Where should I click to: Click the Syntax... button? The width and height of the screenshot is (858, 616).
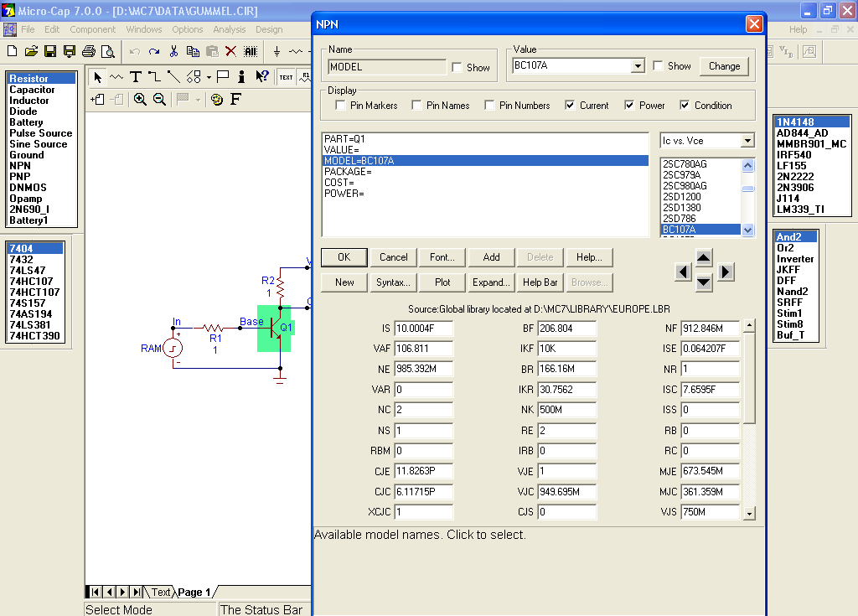click(394, 282)
